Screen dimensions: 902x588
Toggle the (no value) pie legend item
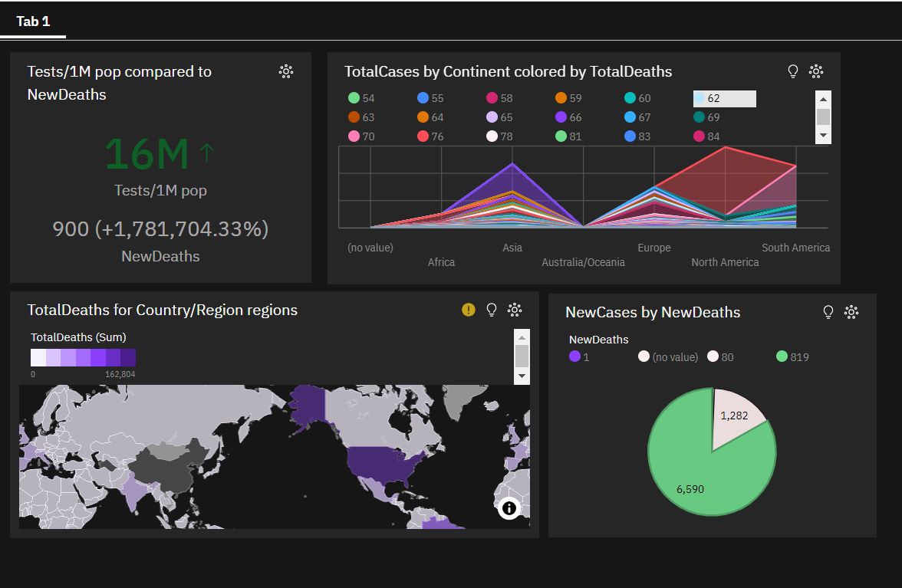click(668, 356)
